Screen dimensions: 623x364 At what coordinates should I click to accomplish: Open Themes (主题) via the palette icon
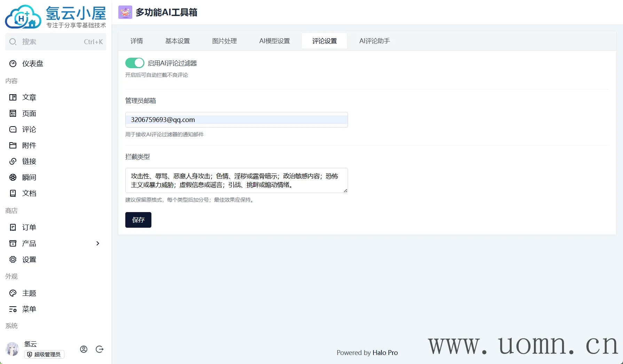coord(13,293)
